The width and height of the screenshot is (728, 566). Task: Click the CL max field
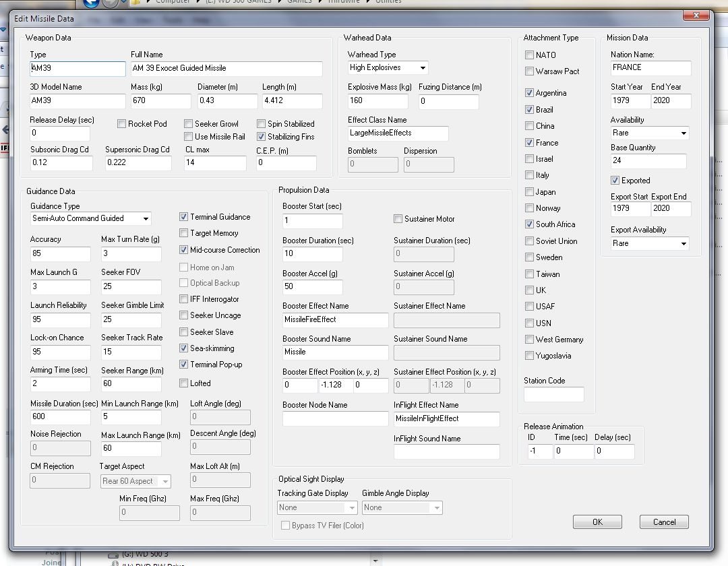click(216, 163)
